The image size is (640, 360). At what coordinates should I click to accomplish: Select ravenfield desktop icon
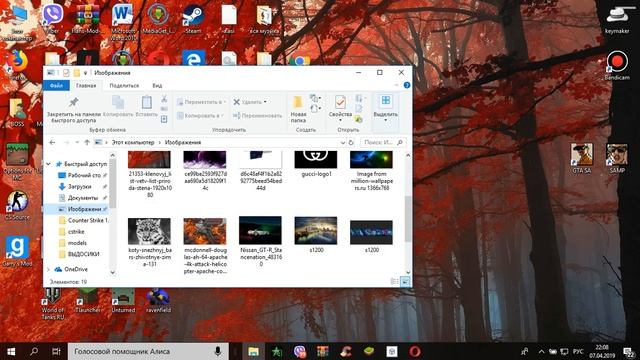click(x=158, y=300)
